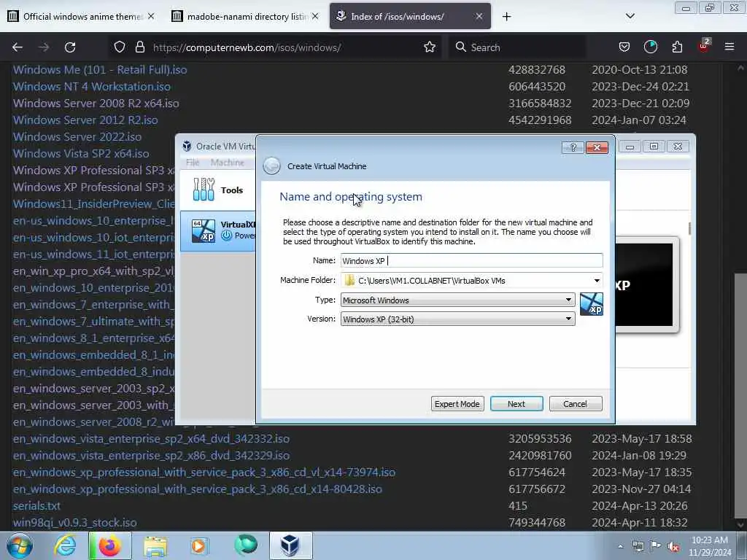The image size is (747, 560).
Task: Click the browser Search field
Action: point(517,47)
